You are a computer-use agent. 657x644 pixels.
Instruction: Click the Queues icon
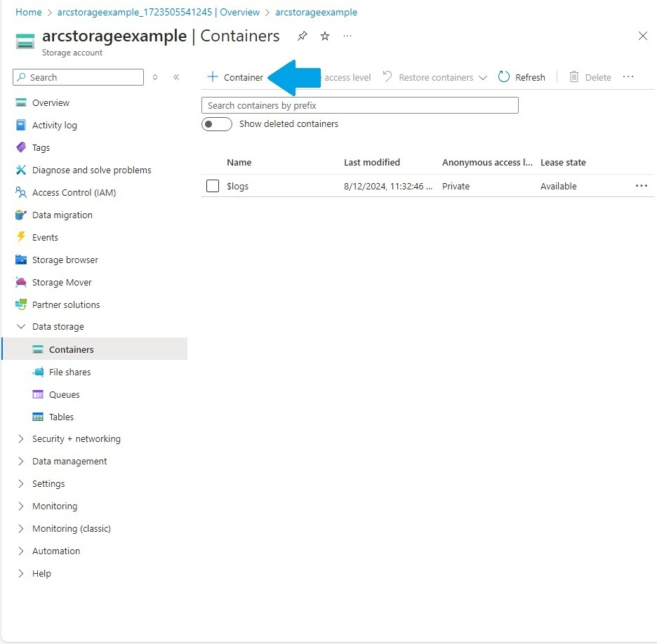[38, 394]
